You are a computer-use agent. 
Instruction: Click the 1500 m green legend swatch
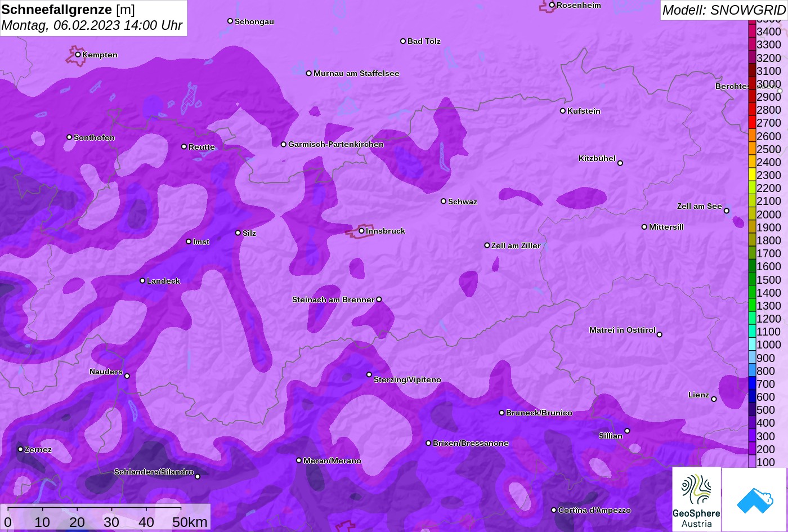[751, 279]
